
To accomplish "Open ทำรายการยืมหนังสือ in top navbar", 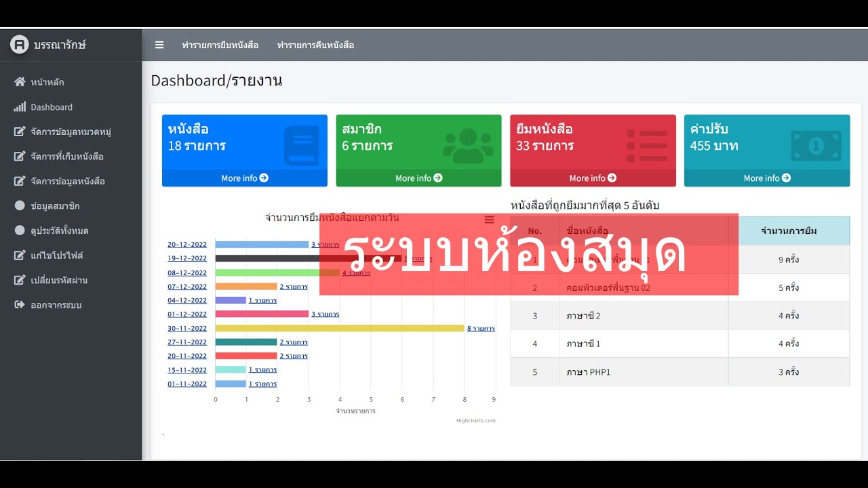I will (220, 45).
